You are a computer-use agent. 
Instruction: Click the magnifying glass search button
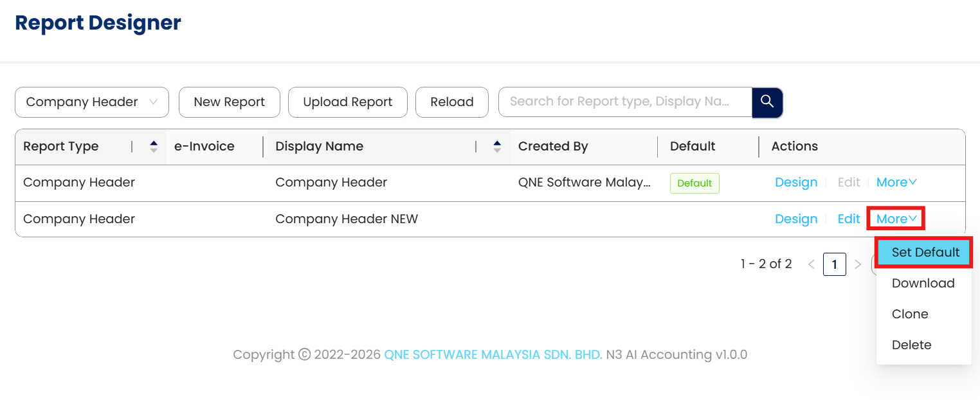click(767, 102)
